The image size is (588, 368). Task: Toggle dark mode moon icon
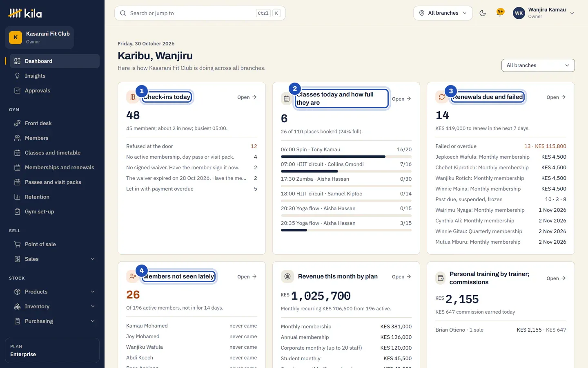(483, 13)
